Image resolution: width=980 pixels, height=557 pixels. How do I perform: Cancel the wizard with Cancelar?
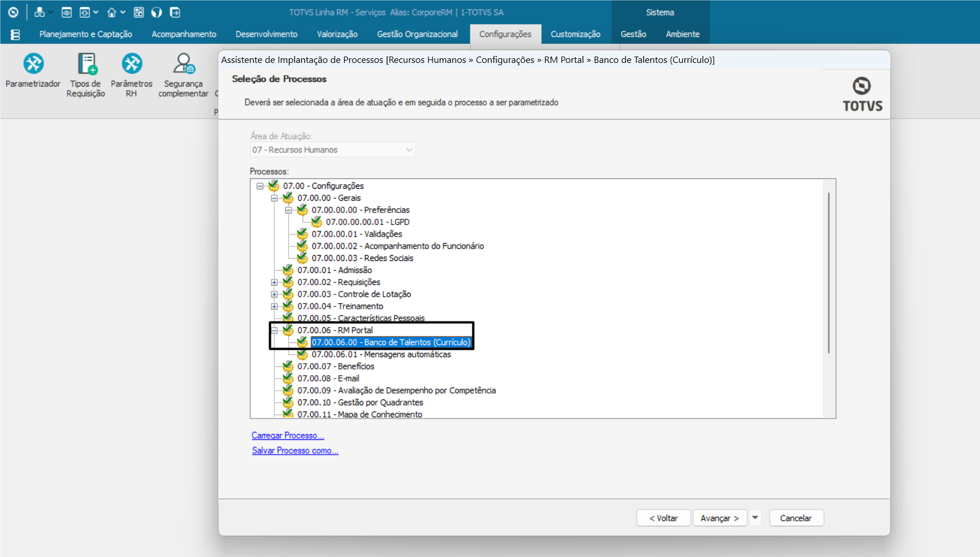(x=796, y=518)
